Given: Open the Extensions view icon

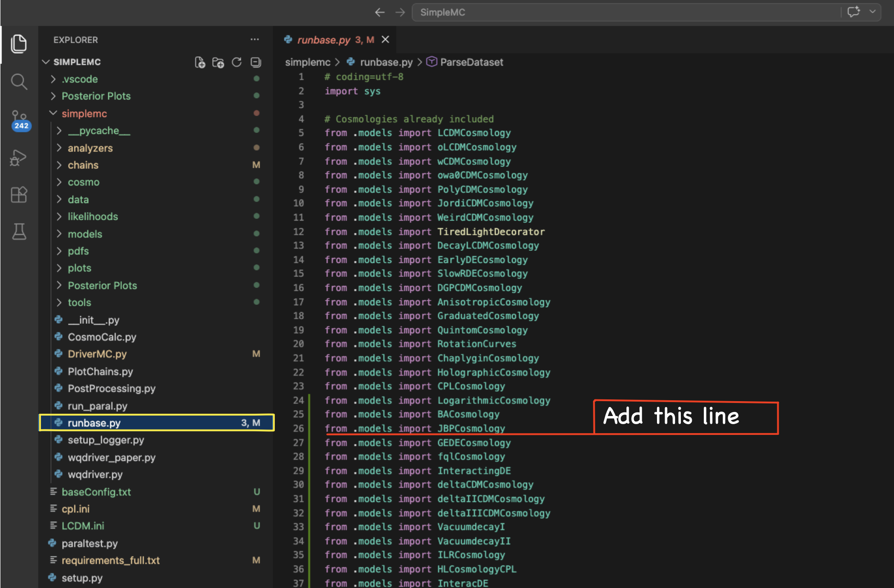Looking at the screenshot, I should 18,194.
